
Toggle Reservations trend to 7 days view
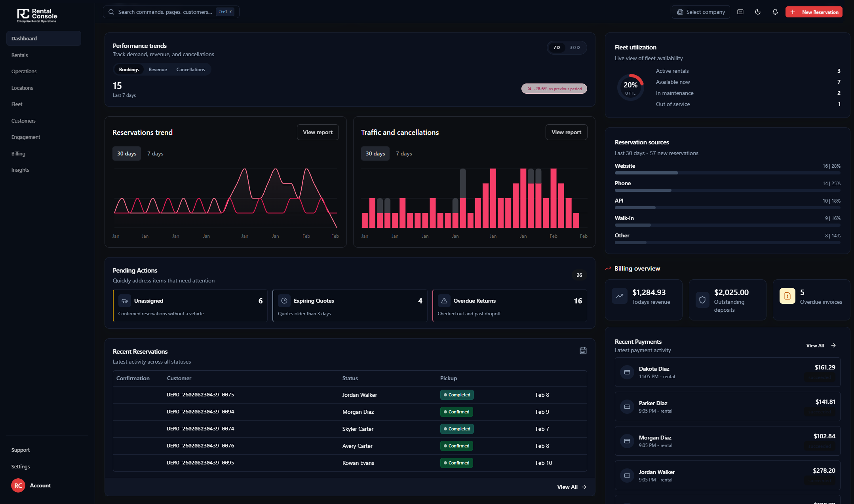coord(155,153)
